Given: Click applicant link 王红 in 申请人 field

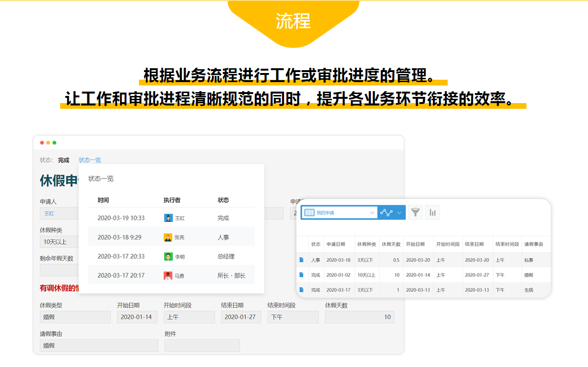Looking at the screenshot, I should click(x=49, y=213).
